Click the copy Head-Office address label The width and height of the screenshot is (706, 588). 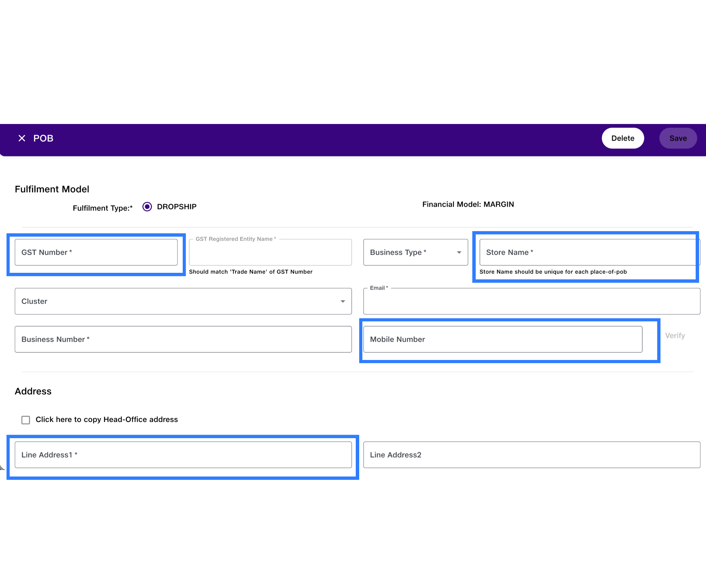pos(107,420)
